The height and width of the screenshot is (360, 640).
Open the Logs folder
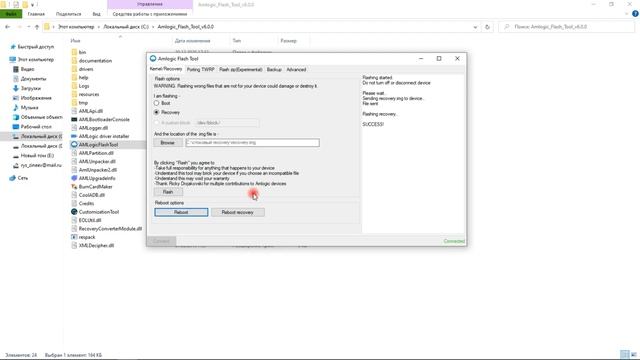tap(84, 86)
